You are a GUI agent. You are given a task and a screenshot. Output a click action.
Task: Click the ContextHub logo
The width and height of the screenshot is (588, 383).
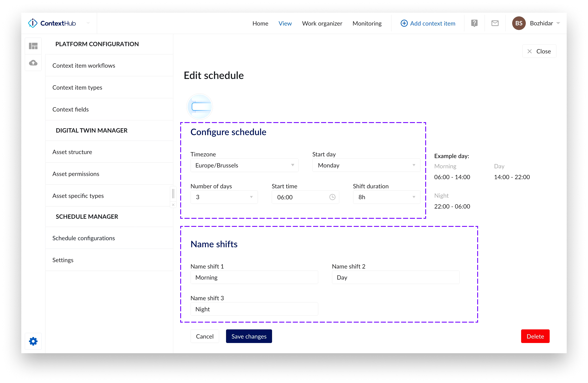pos(52,23)
